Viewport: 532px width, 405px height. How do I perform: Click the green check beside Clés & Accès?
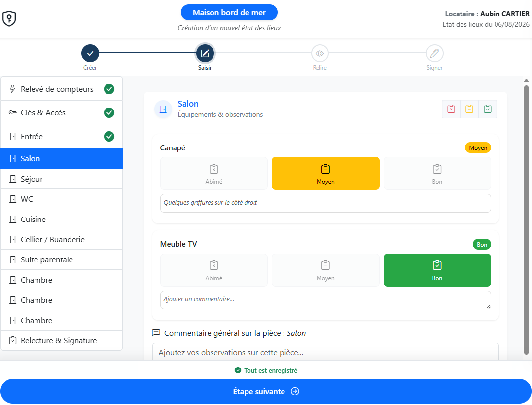(x=109, y=112)
